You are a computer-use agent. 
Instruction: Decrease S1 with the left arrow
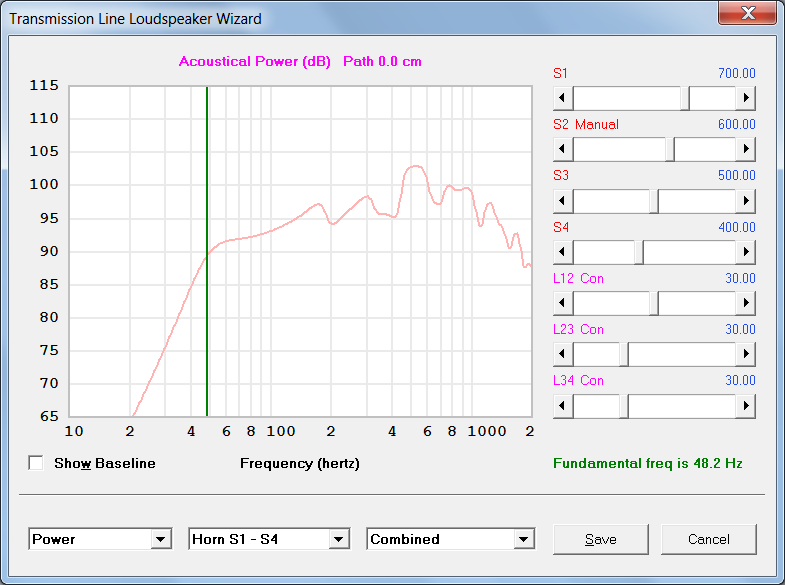pos(563,98)
